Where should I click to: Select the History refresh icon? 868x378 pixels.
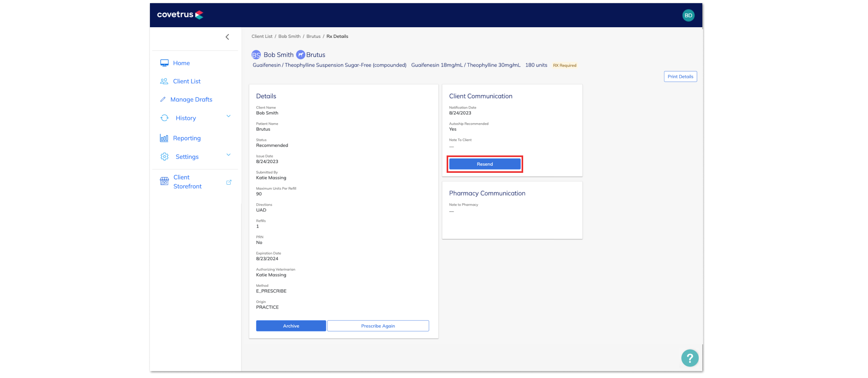[x=164, y=118]
